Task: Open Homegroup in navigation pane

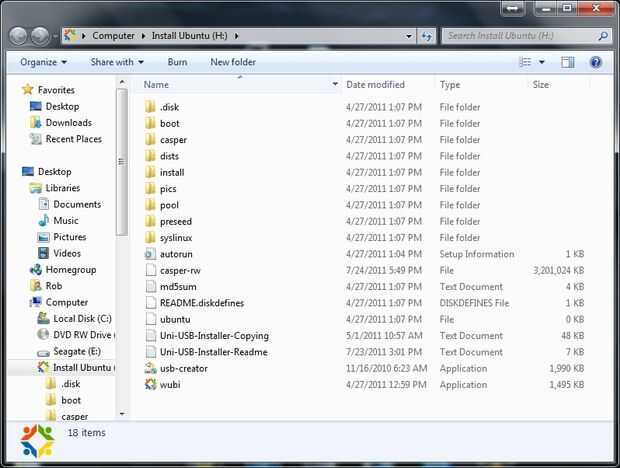Action: (71, 270)
